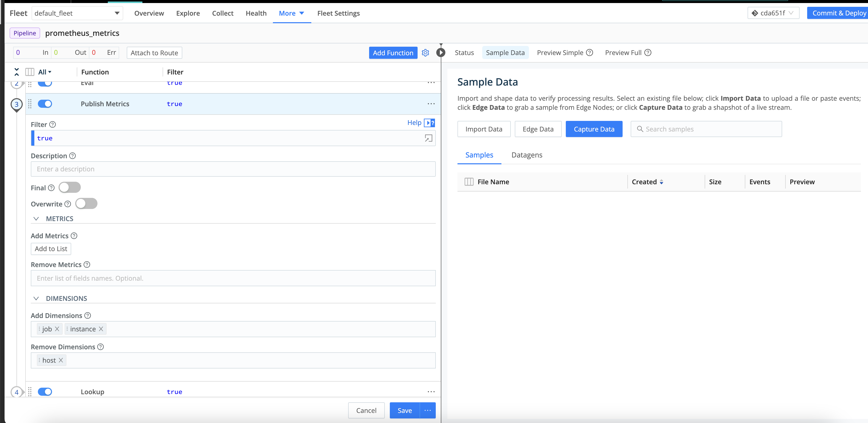
Task: Open the pipeline settings gear icon
Action: (425, 52)
